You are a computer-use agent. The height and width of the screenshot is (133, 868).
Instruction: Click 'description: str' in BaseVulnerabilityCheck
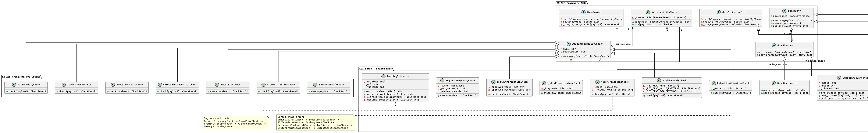[574, 52]
